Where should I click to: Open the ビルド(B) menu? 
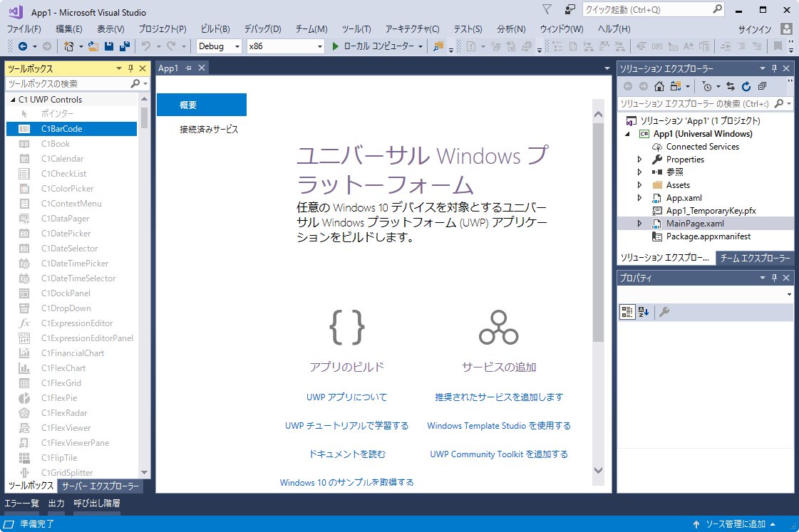pyautogui.click(x=215, y=29)
